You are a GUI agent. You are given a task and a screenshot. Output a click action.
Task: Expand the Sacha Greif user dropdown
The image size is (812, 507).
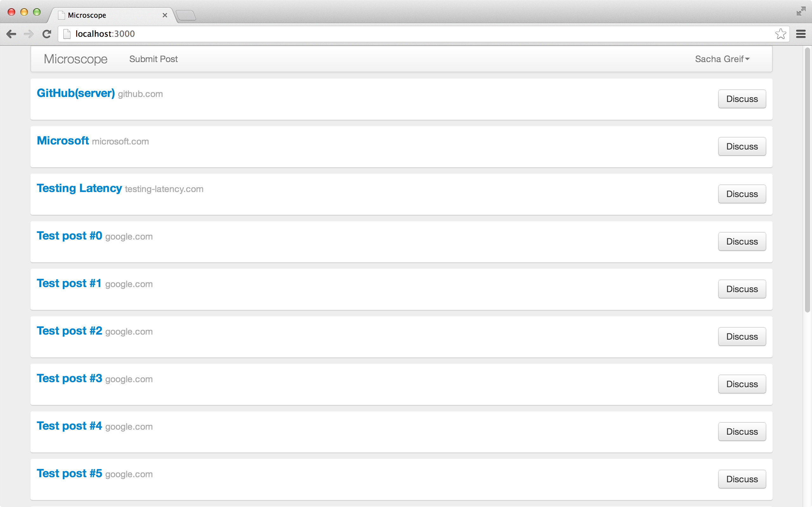pyautogui.click(x=722, y=59)
